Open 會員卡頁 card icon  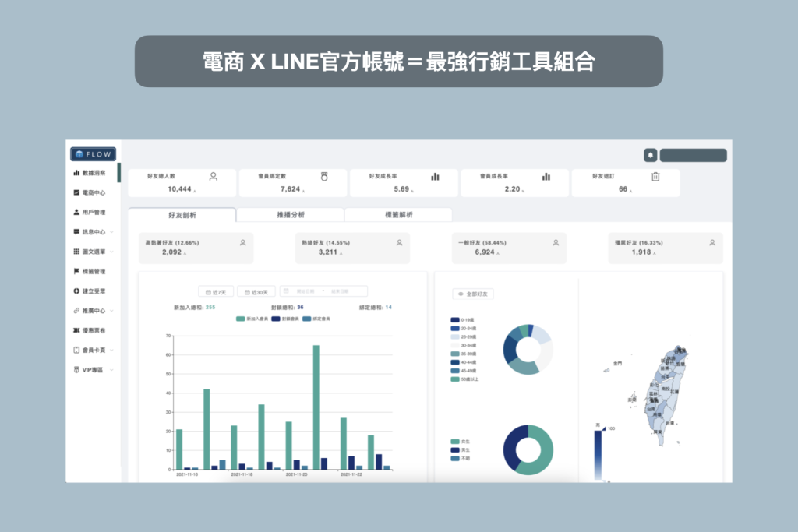point(76,350)
